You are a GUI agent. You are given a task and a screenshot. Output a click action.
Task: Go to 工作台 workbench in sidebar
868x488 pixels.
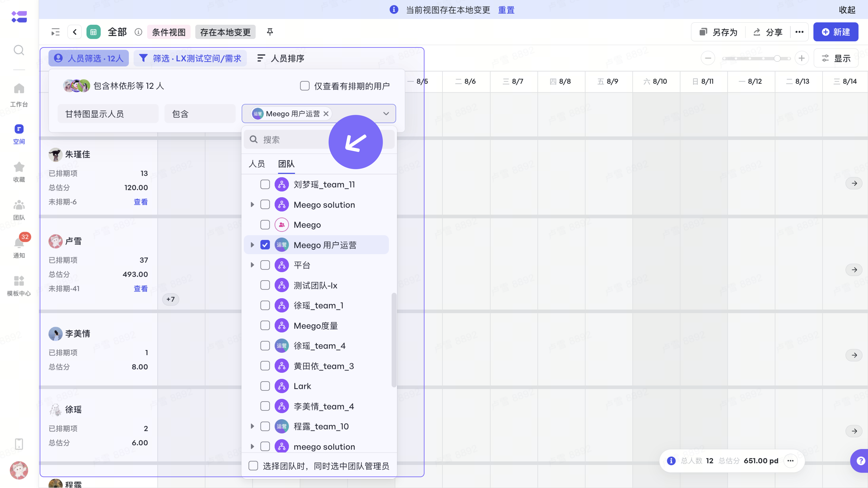pos(19,95)
